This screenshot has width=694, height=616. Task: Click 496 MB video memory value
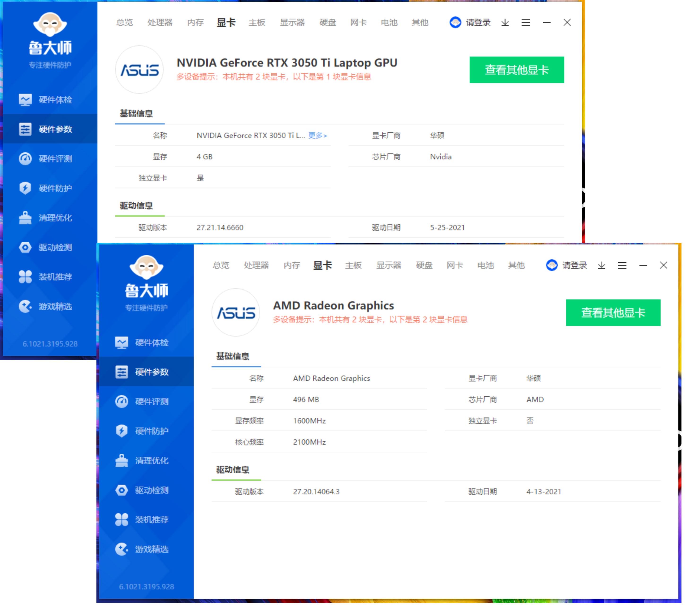tap(306, 400)
